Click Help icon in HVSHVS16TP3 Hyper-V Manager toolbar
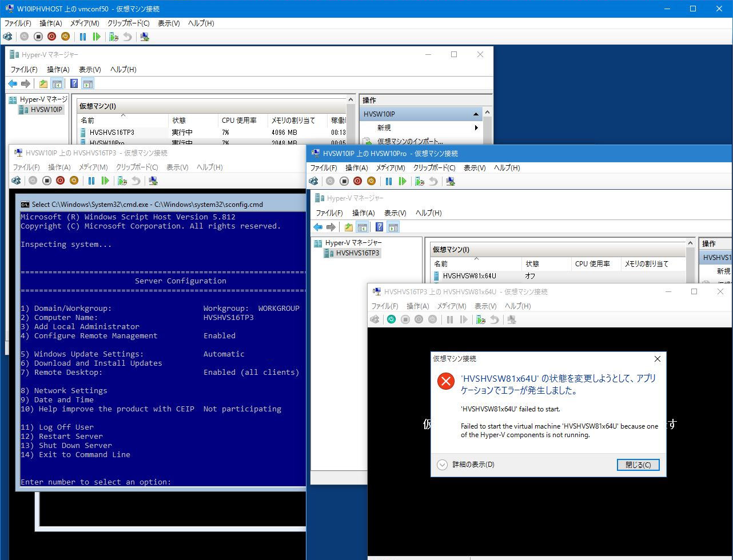 (379, 227)
